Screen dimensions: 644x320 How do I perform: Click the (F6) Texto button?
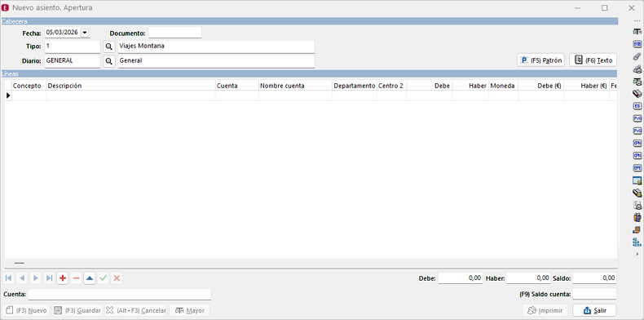tap(593, 60)
